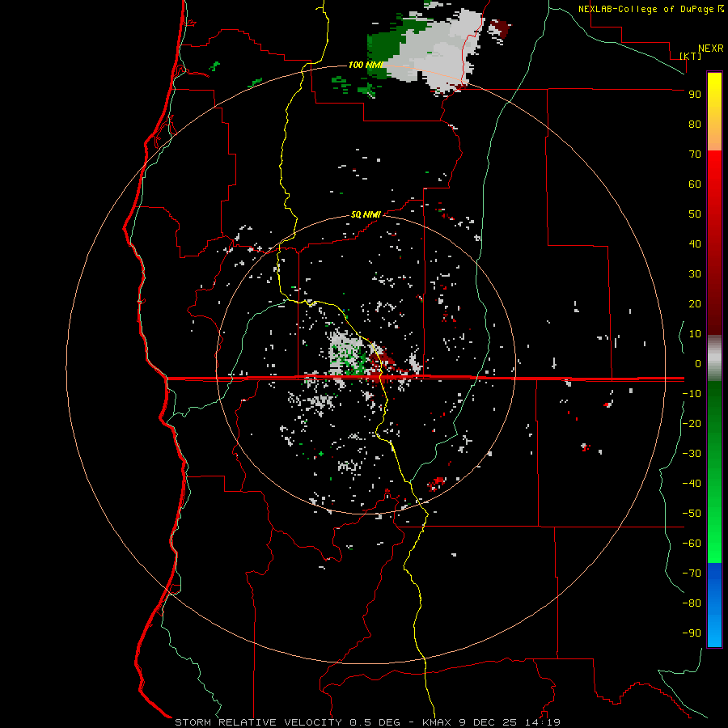Select the positive 70 knot scale value
Screen dimensions: 728x728
[695, 154]
